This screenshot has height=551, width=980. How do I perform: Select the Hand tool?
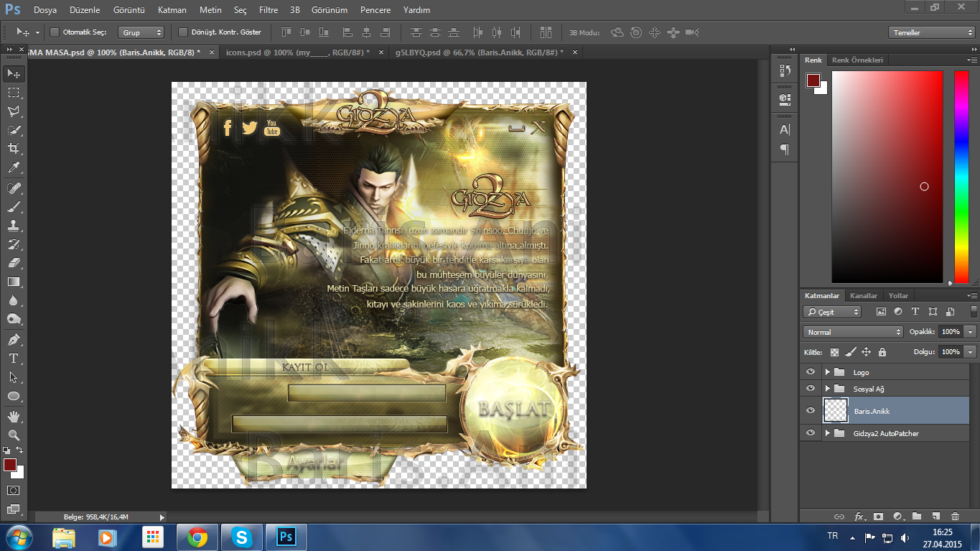[14, 416]
